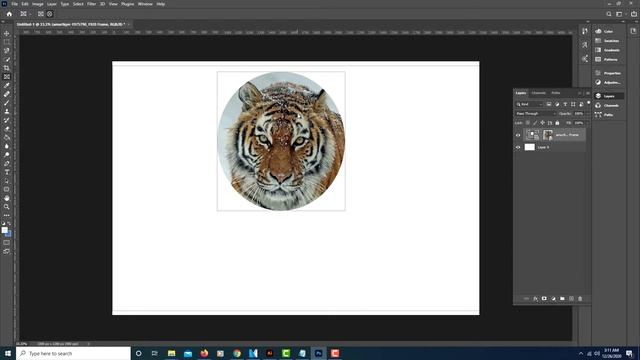This screenshot has height=360, width=640.
Task: Open the Layer menu
Action: tap(52, 4)
